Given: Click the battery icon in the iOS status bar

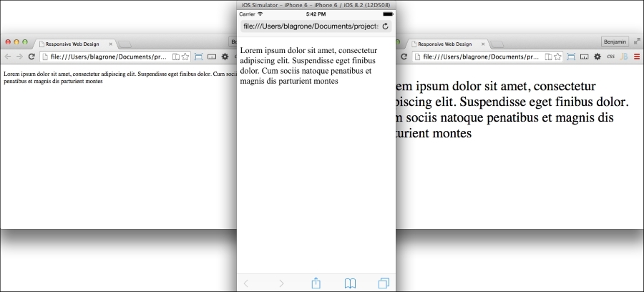Looking at the screenshot, I should point(388,14).
